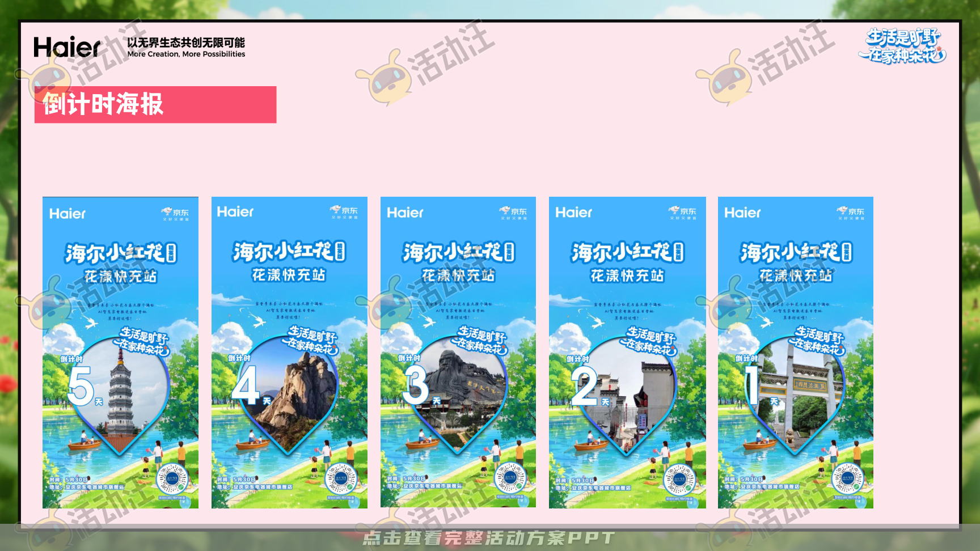Screen dimensions: 980x551
Task: Click the 京东 logo on the 2-day poster
Action: coord(682,213)
